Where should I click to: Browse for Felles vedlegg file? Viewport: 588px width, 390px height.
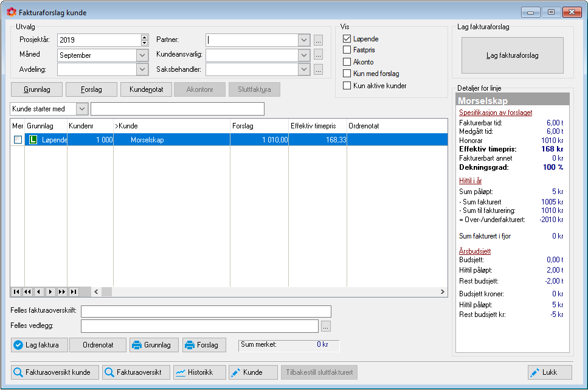(326, 327)
